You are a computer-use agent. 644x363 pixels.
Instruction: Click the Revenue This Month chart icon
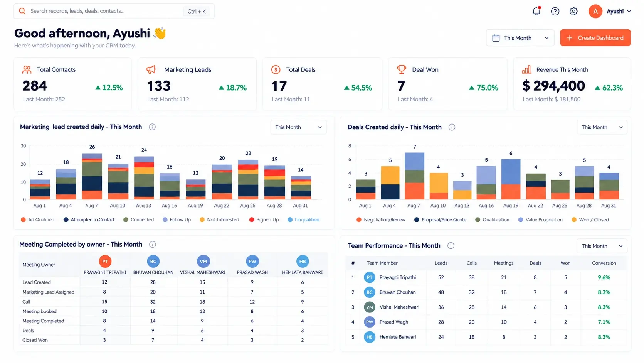tap(526, 69)
